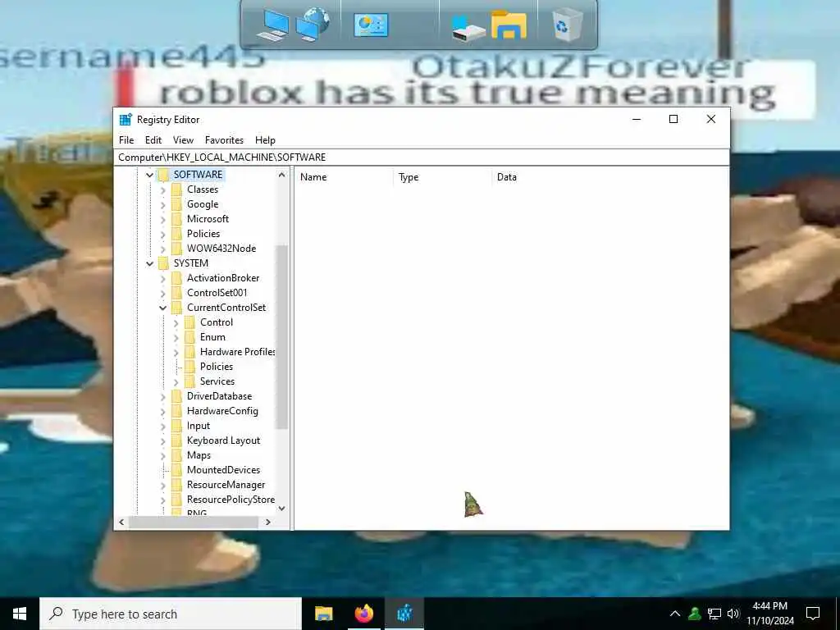Expand the Keyboard Layout key

[x=163, y=441]
